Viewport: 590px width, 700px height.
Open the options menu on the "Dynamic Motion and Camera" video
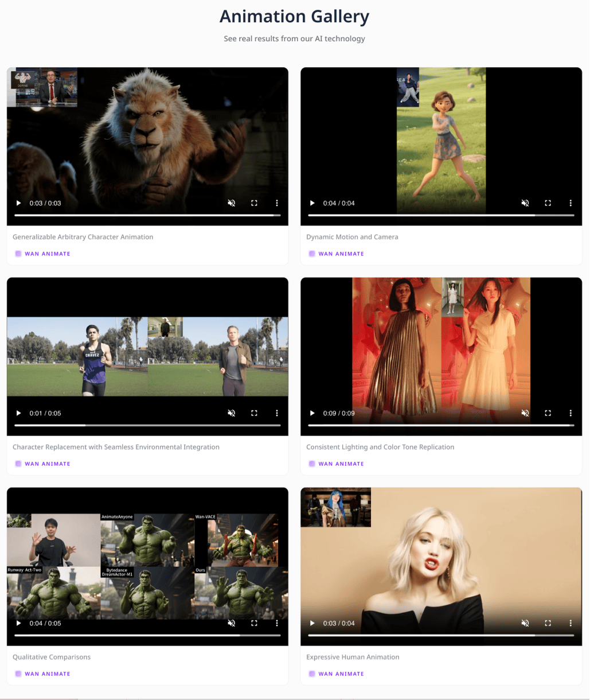pyautogui.click(x=571, y=203)
